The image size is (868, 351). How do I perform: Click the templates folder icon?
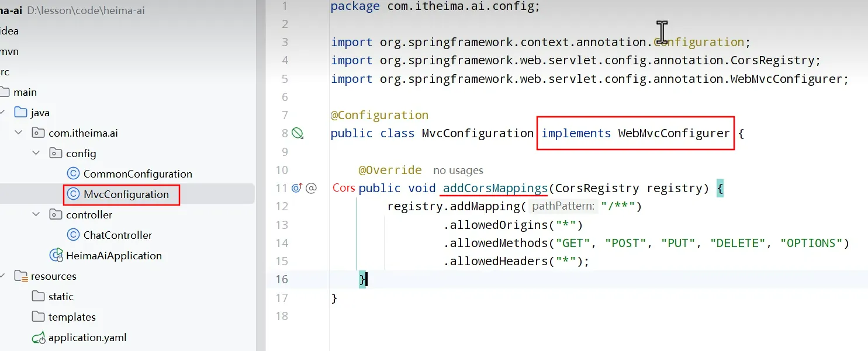[x=39, y=317]
